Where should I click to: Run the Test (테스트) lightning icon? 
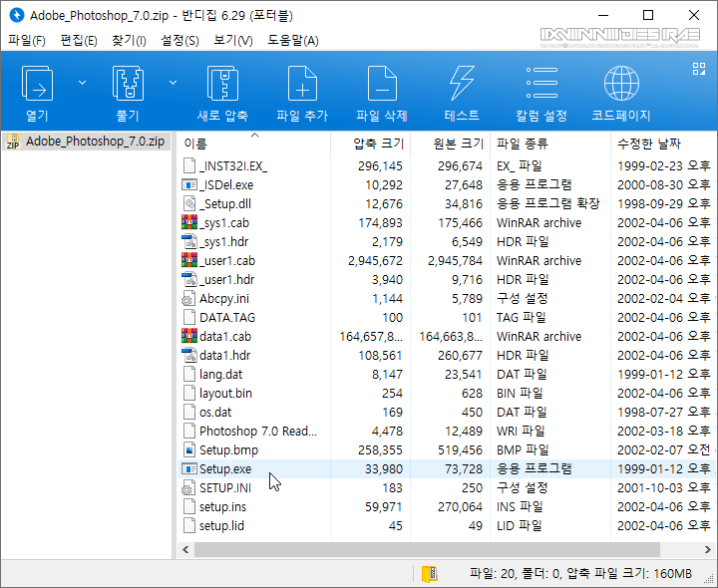tap(462, 84)
